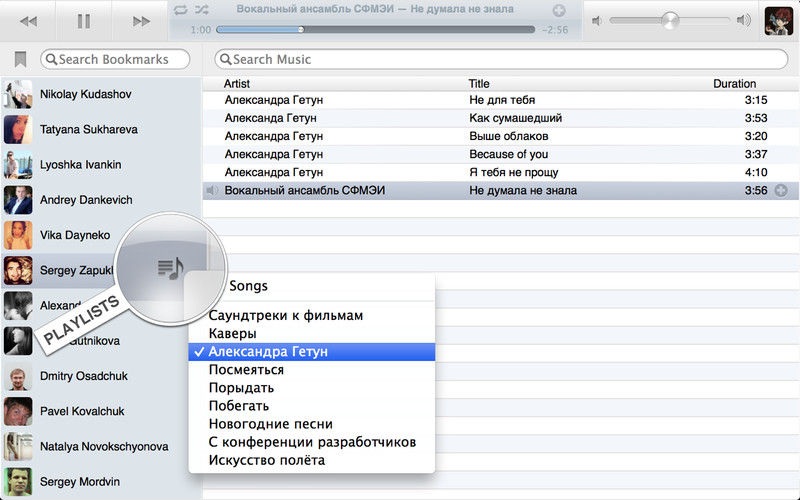Choose the Новогодние песни playlist

click(x=312, y=424)
